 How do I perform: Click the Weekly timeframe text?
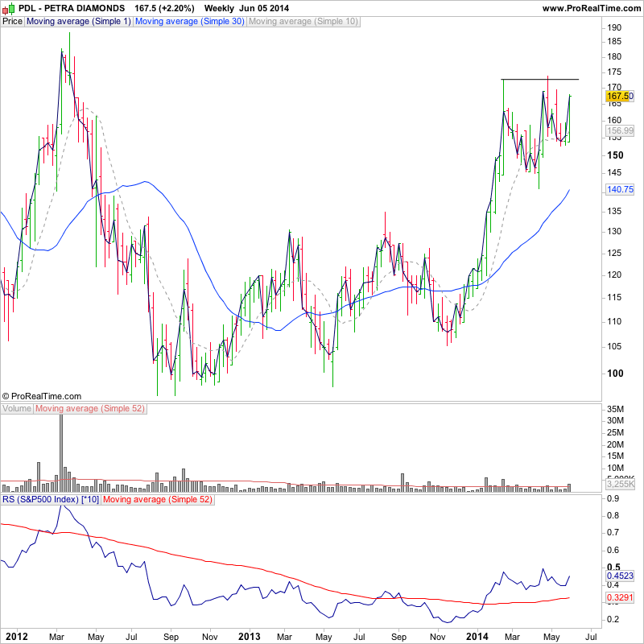(x=219, y=8)
